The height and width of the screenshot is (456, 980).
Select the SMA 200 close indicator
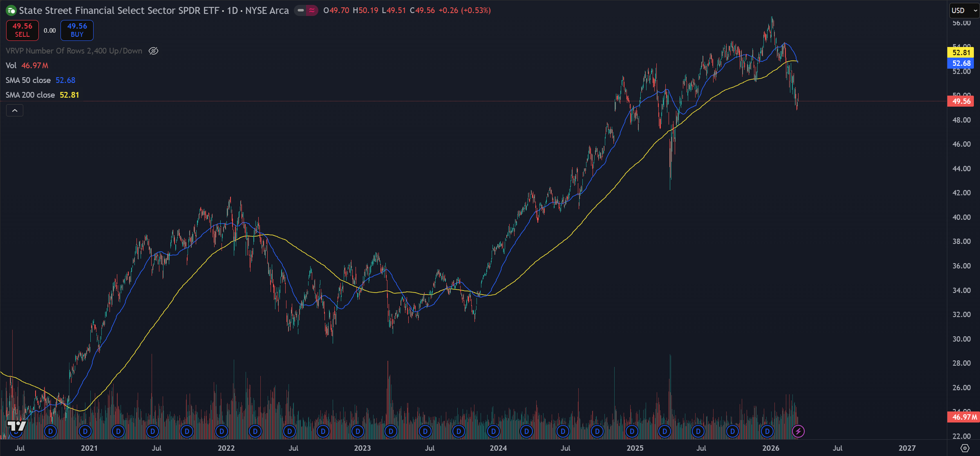point(30,95)
